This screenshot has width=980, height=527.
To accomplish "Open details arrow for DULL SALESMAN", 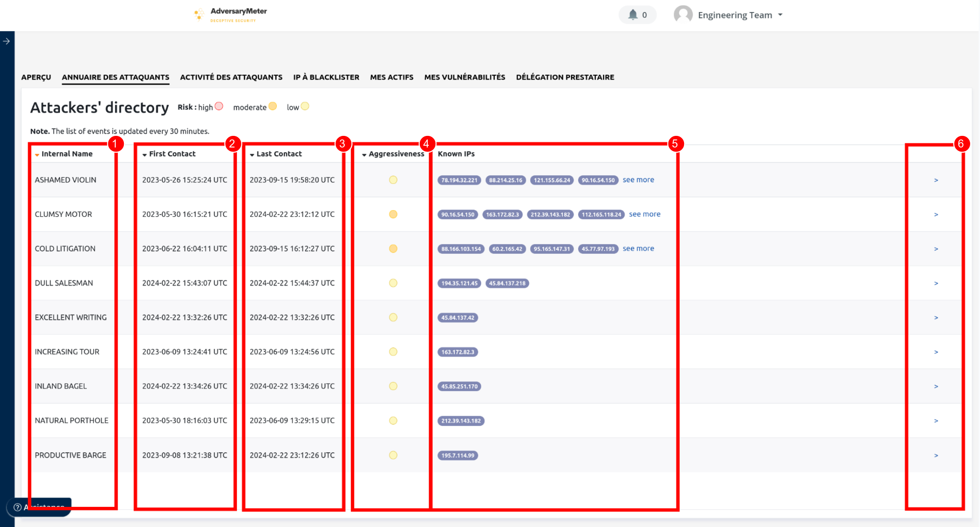I will (x=936, y=283).
